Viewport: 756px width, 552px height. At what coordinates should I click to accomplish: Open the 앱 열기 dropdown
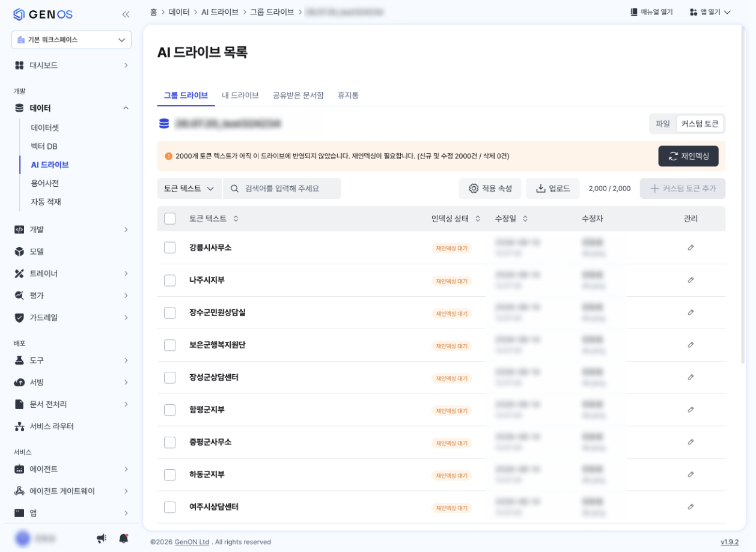pyautogui.click(x=710, y=12)
